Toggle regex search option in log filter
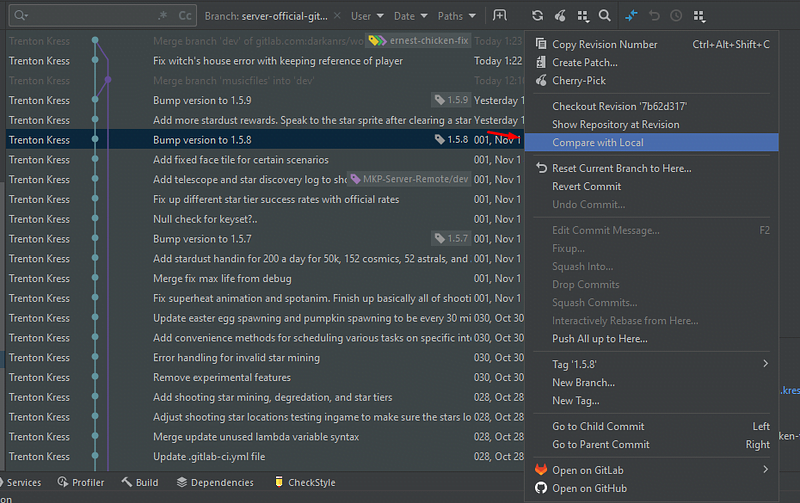The width and height of the screenshot is (800, 503). 163,16
